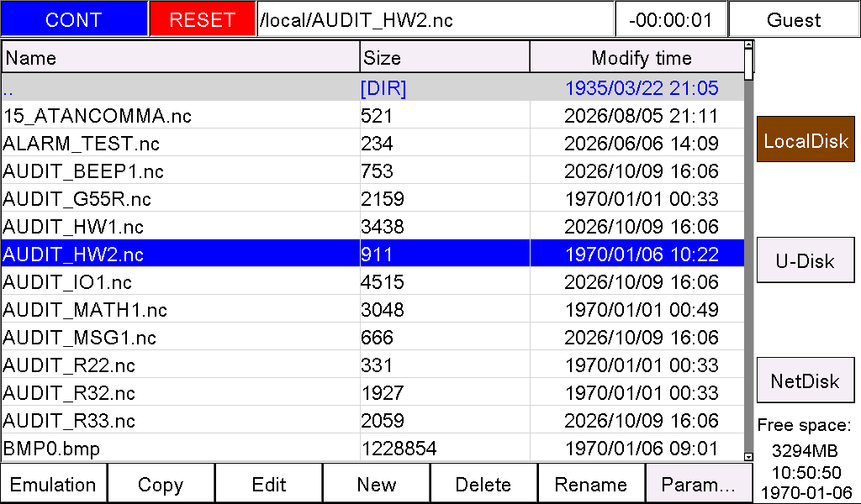The height and width of the screenshot is (504, 861).
Task: Select file BMP0.bmp
Action: tap(372, 448)
